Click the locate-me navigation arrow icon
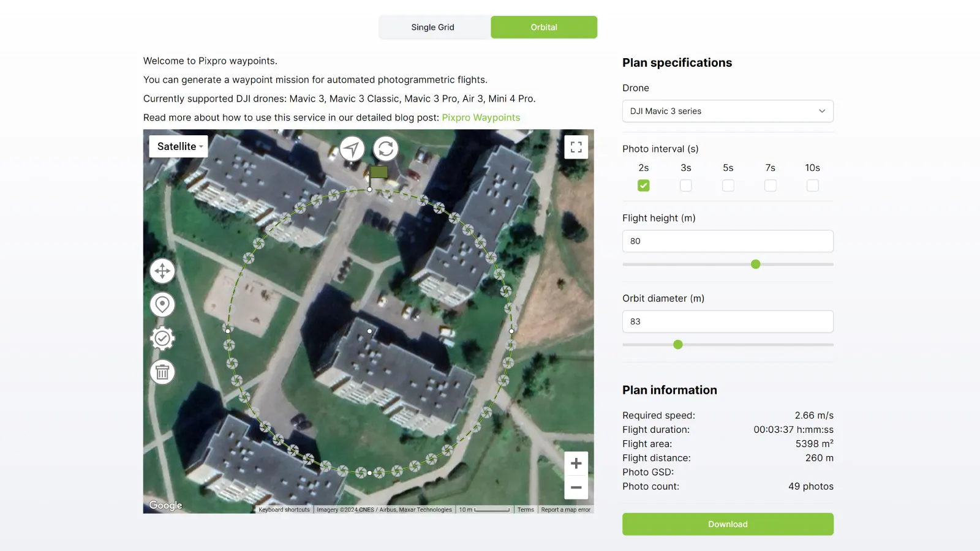980x551 pixels. coord(352,148)
